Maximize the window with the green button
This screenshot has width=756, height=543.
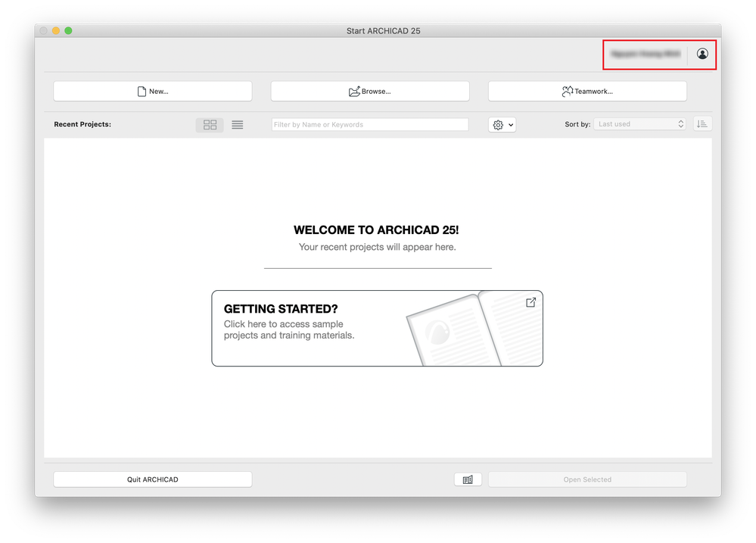point(68,30)
